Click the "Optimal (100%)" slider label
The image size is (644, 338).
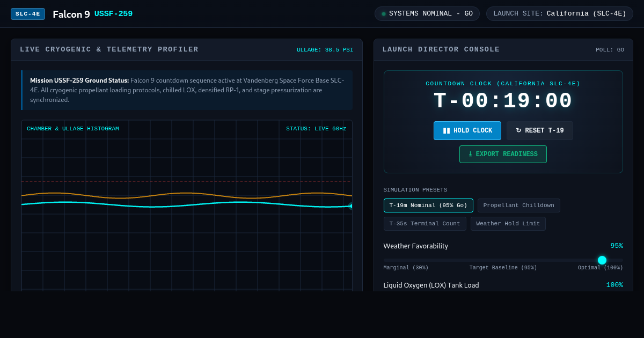coord(601,268)
